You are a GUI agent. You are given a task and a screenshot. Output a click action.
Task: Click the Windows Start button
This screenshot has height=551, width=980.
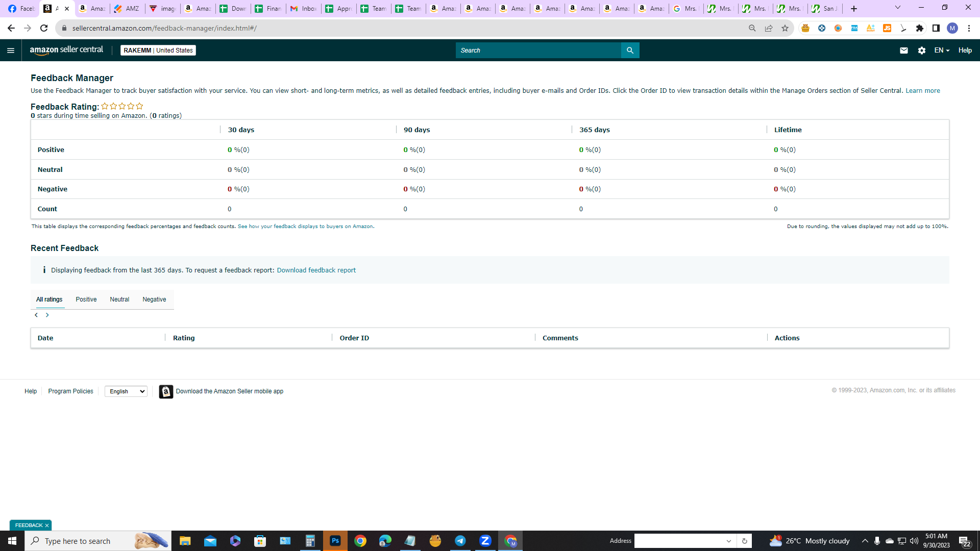coord(12,541)
